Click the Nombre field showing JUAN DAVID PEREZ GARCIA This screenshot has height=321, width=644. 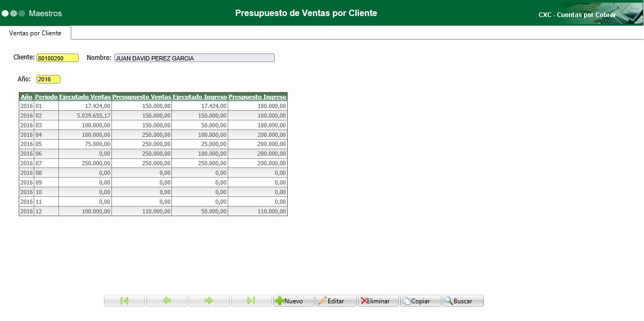pos(194,57)
